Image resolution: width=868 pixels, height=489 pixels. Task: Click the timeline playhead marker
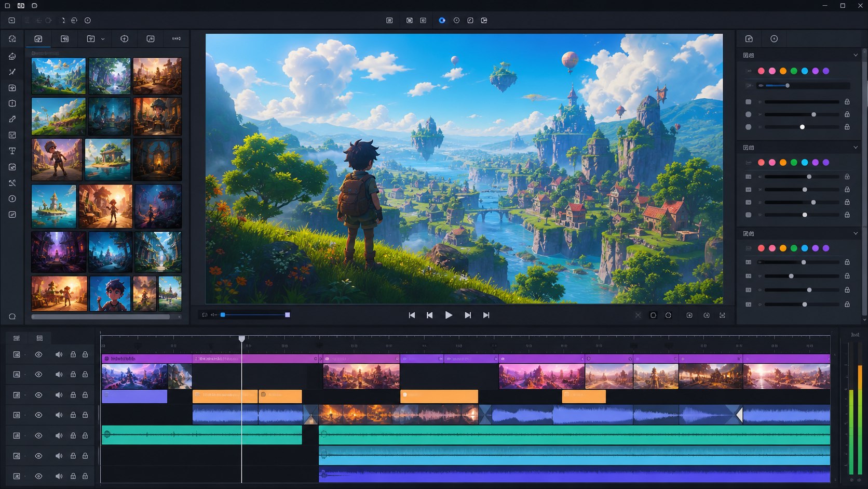[x=242, y=339]
